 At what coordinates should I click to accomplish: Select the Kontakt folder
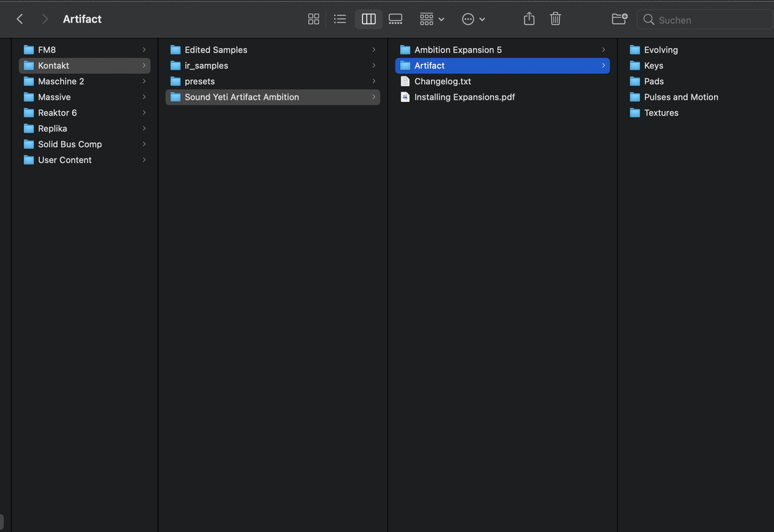85,66
